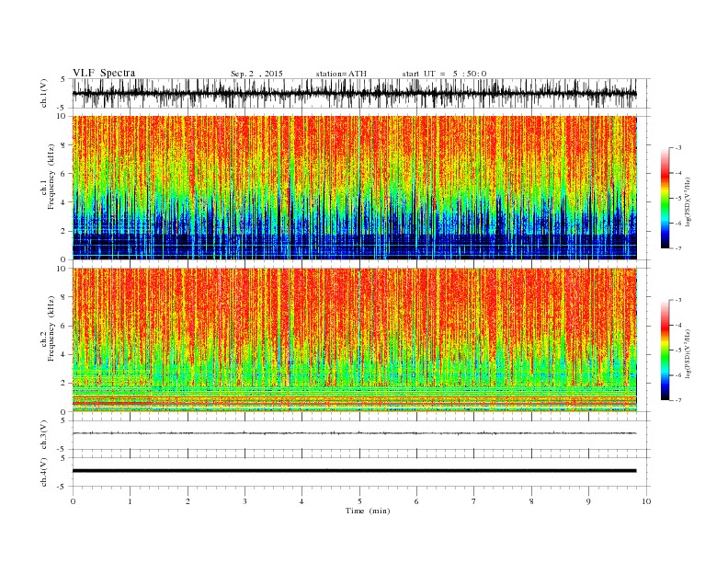Click the "5" tick on ch.3(V) axis

(64, 420)
